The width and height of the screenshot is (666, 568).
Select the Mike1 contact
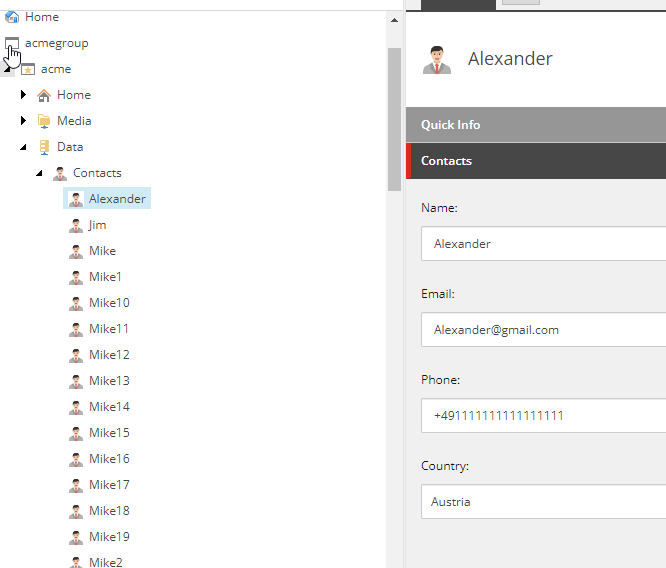[105, 277]
